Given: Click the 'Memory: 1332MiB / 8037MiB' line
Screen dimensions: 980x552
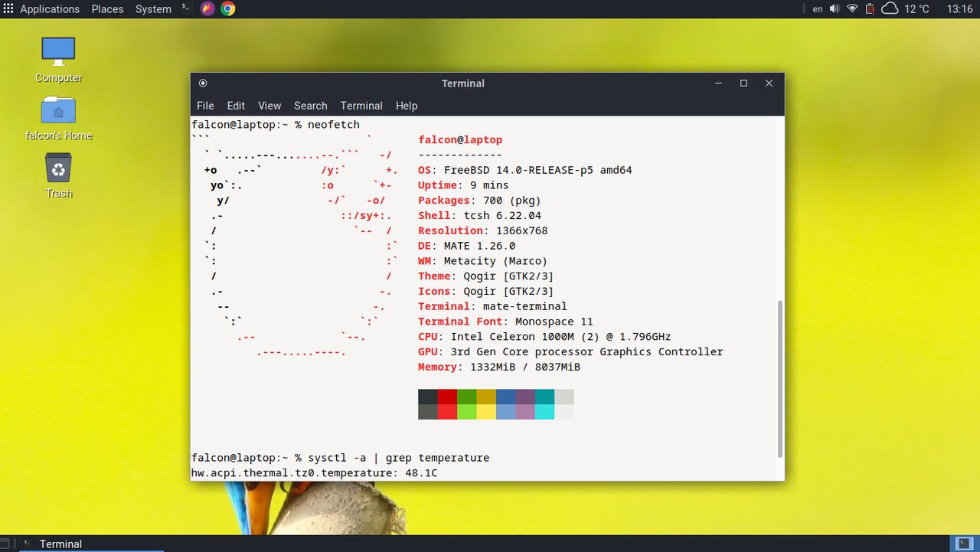Looking at the screenshot, I should point(499,367).
